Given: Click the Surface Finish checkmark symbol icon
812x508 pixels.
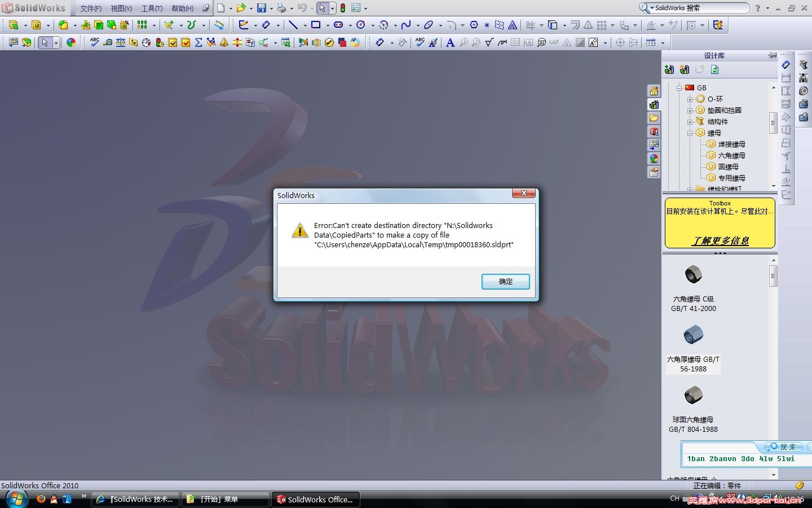Looking at the screenshot, I should [489, 42].
